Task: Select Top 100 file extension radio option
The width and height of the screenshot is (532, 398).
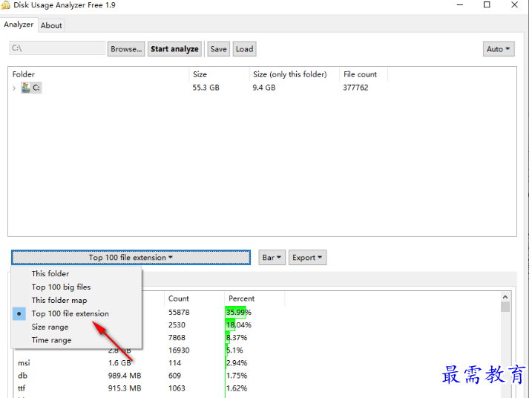Action: click(x=70, y=313)
